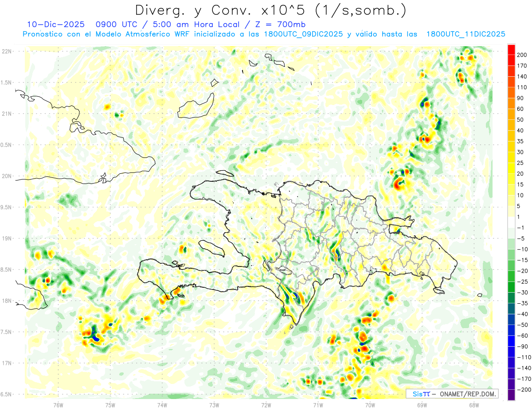The height and width of the screenshot is (411, 532).
Task: Click latitude label '19N'
Action: [x=7, y=239]
